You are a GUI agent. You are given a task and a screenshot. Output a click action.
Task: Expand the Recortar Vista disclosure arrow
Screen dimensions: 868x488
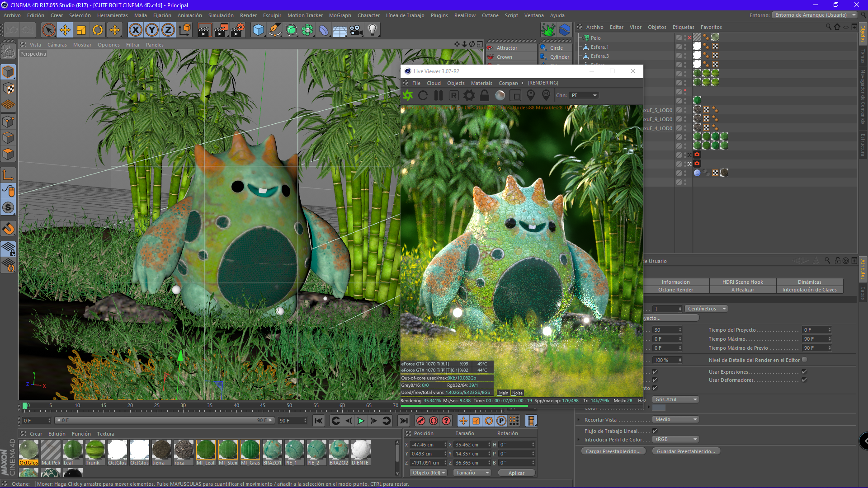[578, 420]
